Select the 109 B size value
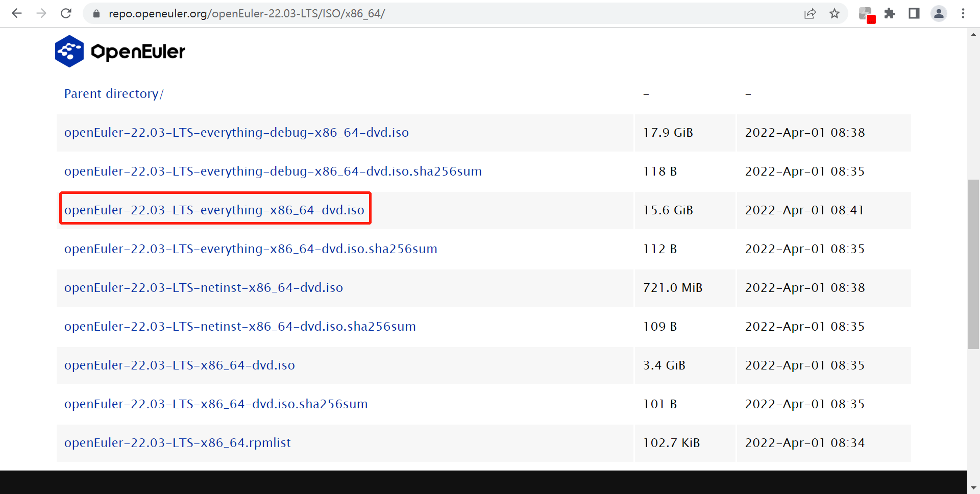Screen dimensions: 980x494 [x=660, y=327]
